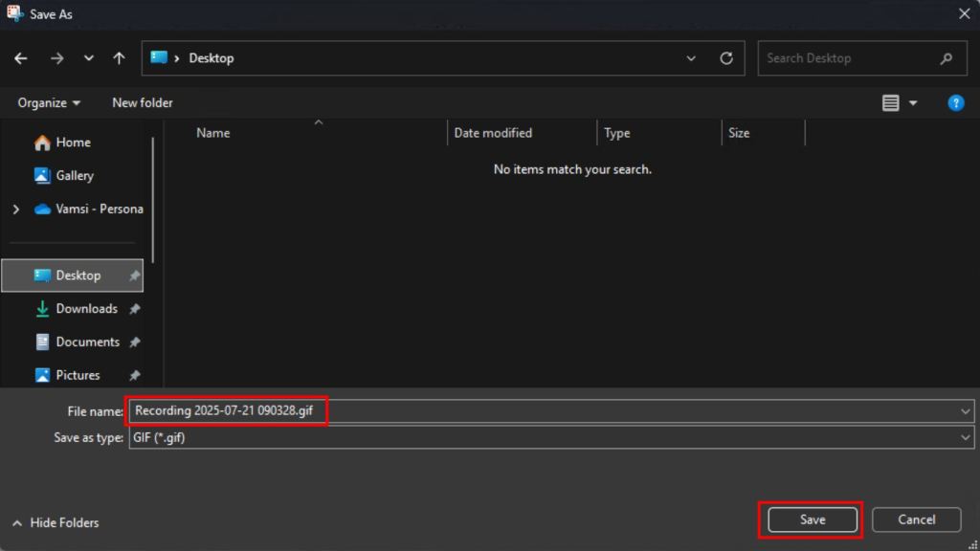The width and height of the screenshot is (980, 551).
Task: Close the Save As window
Action: click(x=964, y=13)
